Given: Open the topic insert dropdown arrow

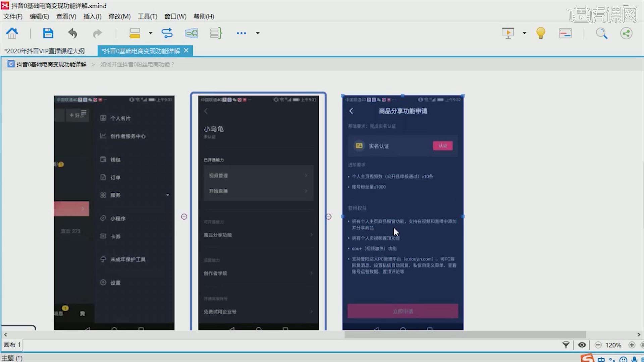Looking at the screenshot, I should tap(151, 33).
